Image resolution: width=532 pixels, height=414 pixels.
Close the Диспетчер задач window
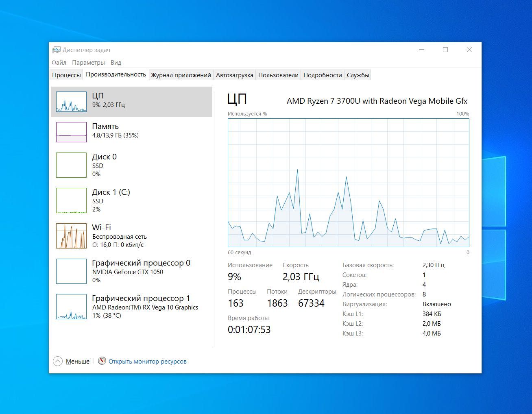coord(469,50)
